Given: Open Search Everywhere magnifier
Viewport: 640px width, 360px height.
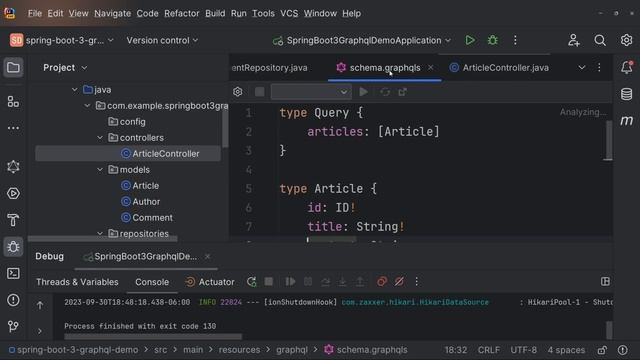Looking at the screenshot, I should (x=600, y=40).
